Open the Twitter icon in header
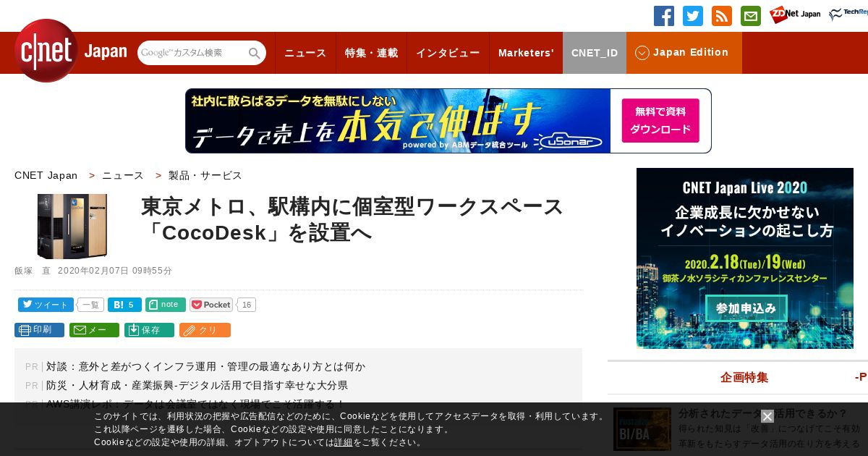Image resolution: width=868 pixels, height=456 pixels. 693,16
